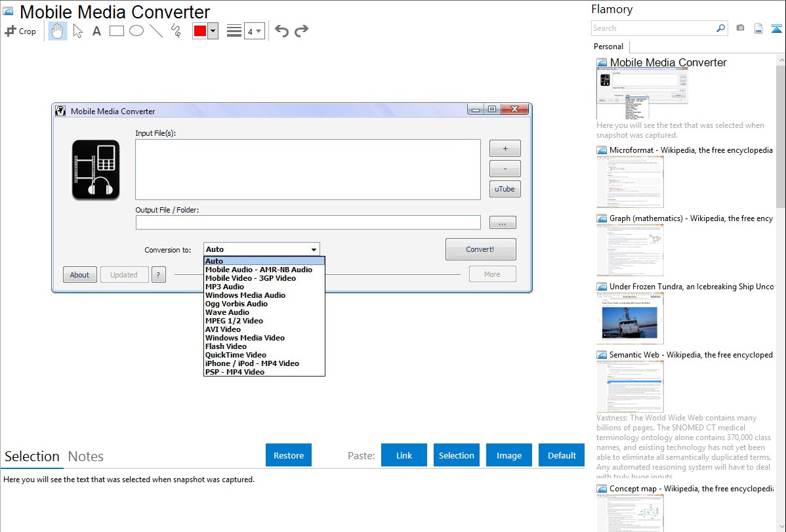The width and height of the screenshot is (786, 532).
Task: Open the color picker dropdown arrow
Action: 213,31
